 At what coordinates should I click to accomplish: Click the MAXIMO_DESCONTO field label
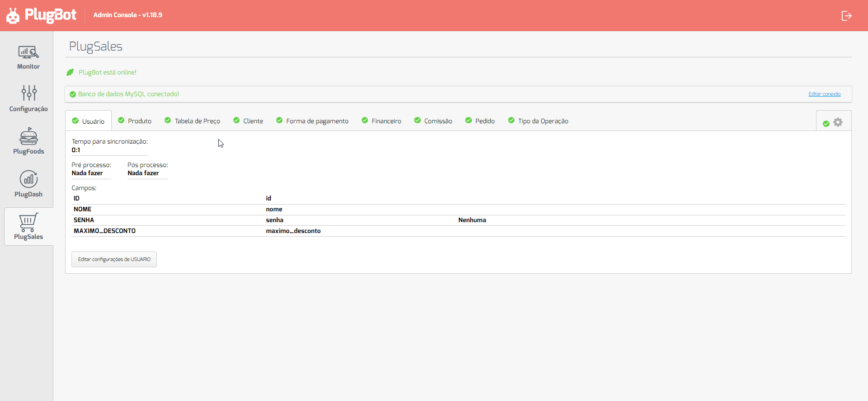[x=104, y=231]
